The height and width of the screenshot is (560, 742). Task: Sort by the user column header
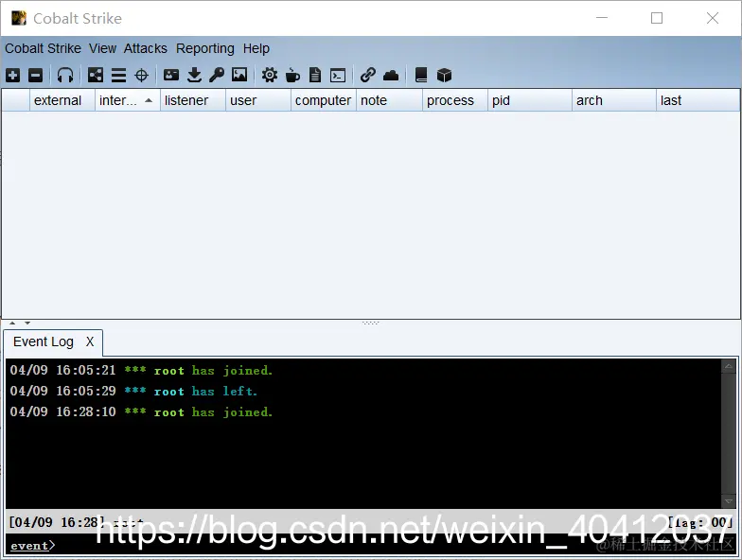click(x=258, y=100)
